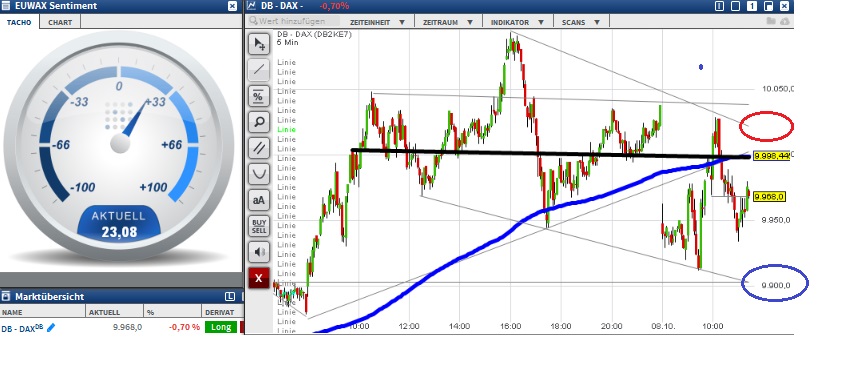The width and height of the screenshot is (854, 371).
Task: Select the parallel channel lines tool
Action: 259,148
